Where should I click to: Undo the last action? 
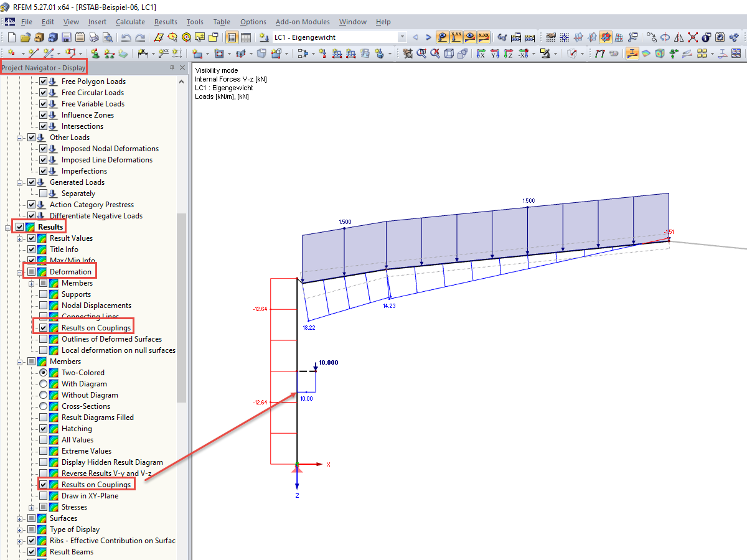123,37
